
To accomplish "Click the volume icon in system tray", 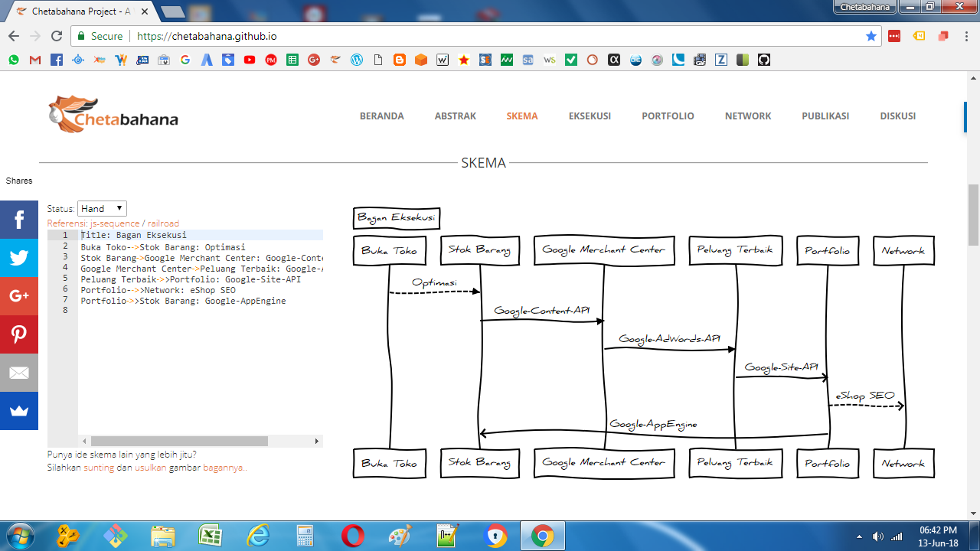I will (x=878, y=536).
